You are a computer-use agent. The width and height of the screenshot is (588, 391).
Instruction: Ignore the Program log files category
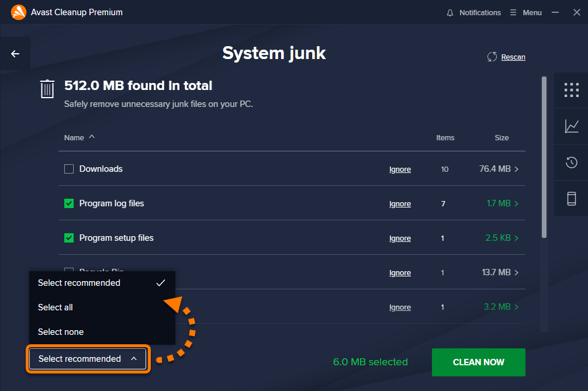pyautogui.click(x=400, y=204)
